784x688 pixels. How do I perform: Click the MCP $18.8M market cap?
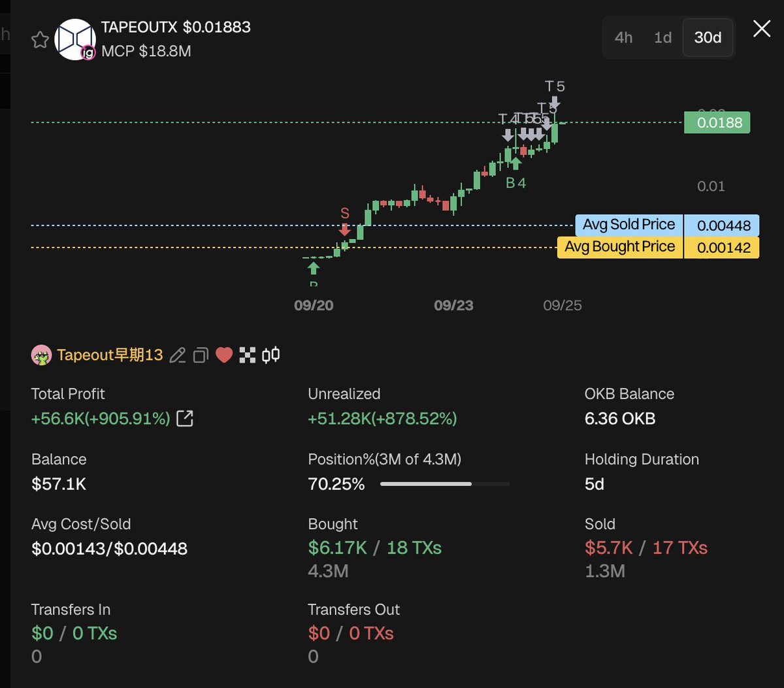point(146,51)
